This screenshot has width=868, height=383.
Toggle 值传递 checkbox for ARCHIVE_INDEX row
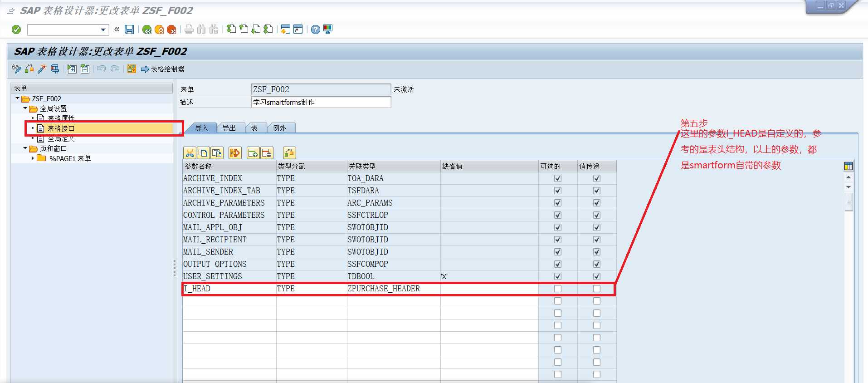pos(597,178)
